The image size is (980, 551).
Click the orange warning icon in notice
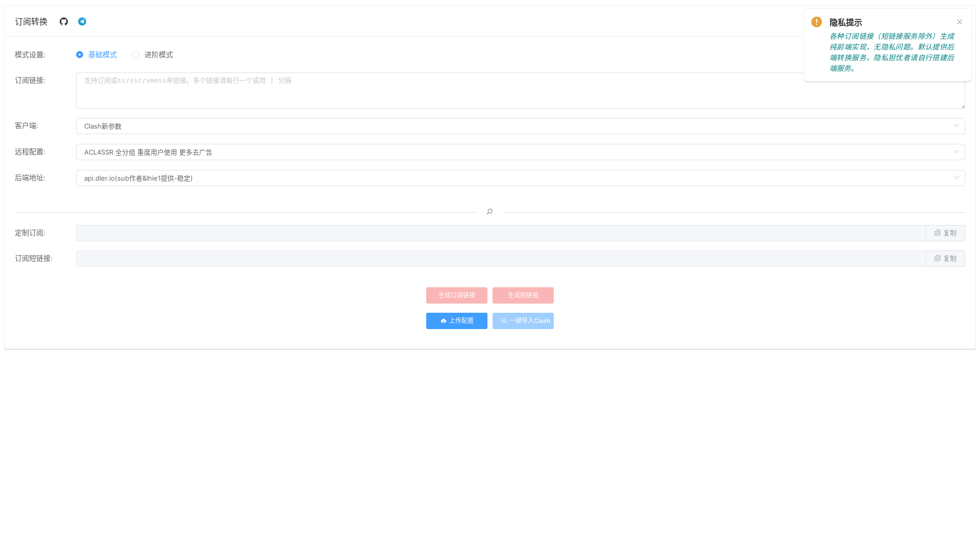(x=817, y=22)
